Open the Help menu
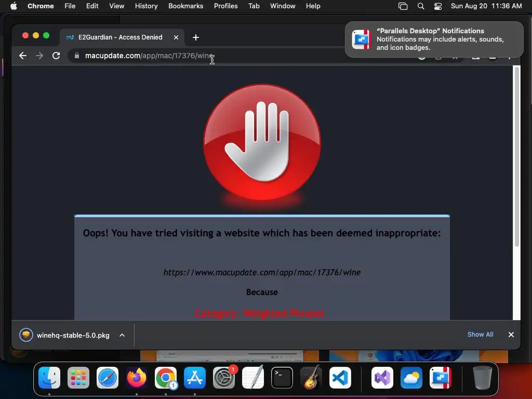Viewport: 532px width, 399px height. [x=313, y=6]
